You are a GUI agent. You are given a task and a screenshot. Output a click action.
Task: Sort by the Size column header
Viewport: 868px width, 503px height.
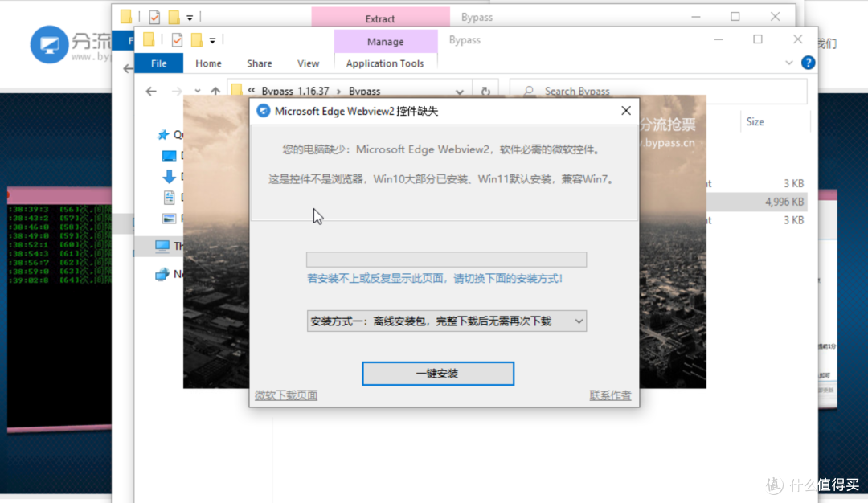(x=755, y=122)
